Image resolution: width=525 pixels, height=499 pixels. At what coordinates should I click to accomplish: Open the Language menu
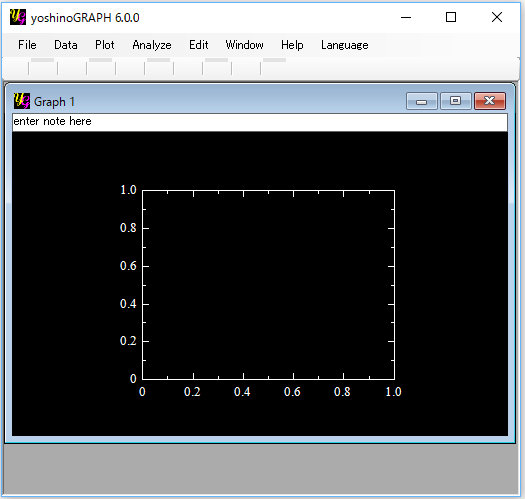[x=345, y=45]
